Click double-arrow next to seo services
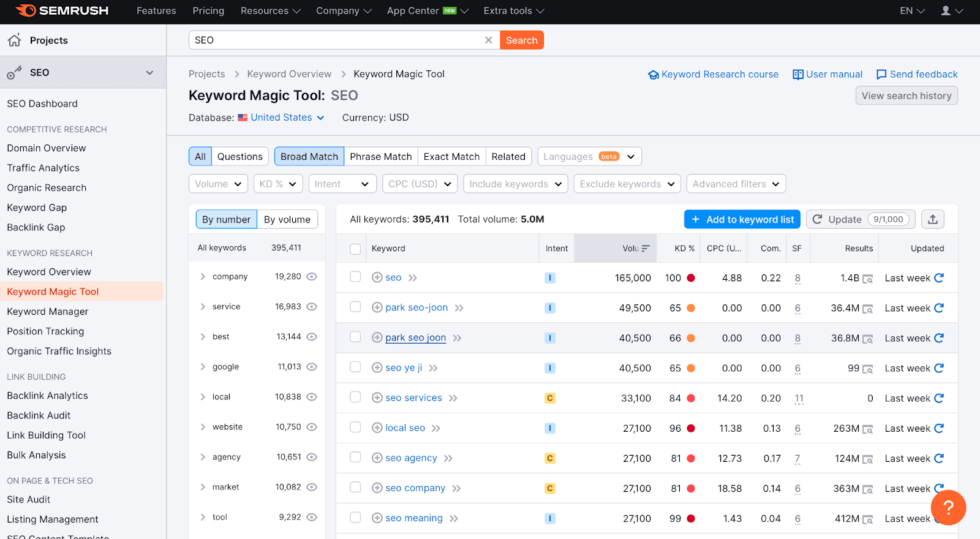 pos(453,398)
